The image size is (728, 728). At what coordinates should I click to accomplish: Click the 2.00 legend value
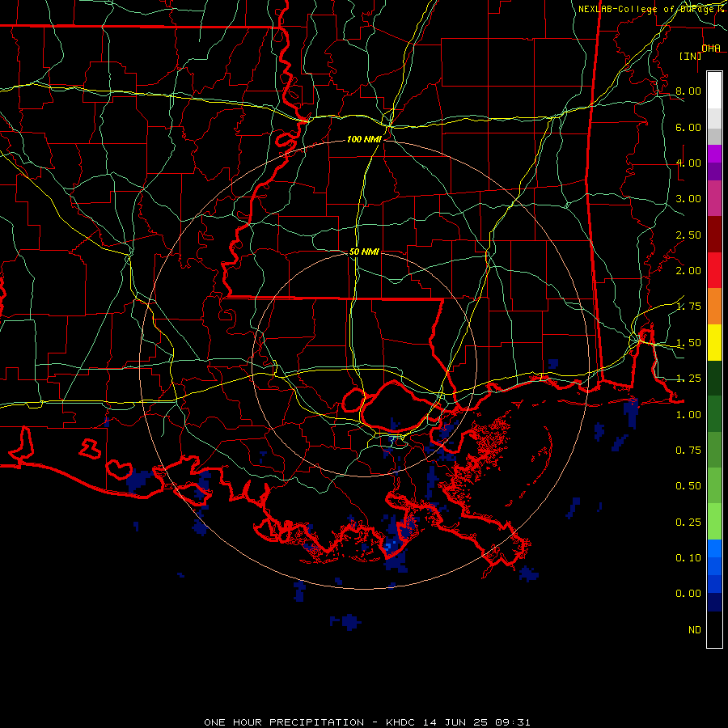(688, 271)
